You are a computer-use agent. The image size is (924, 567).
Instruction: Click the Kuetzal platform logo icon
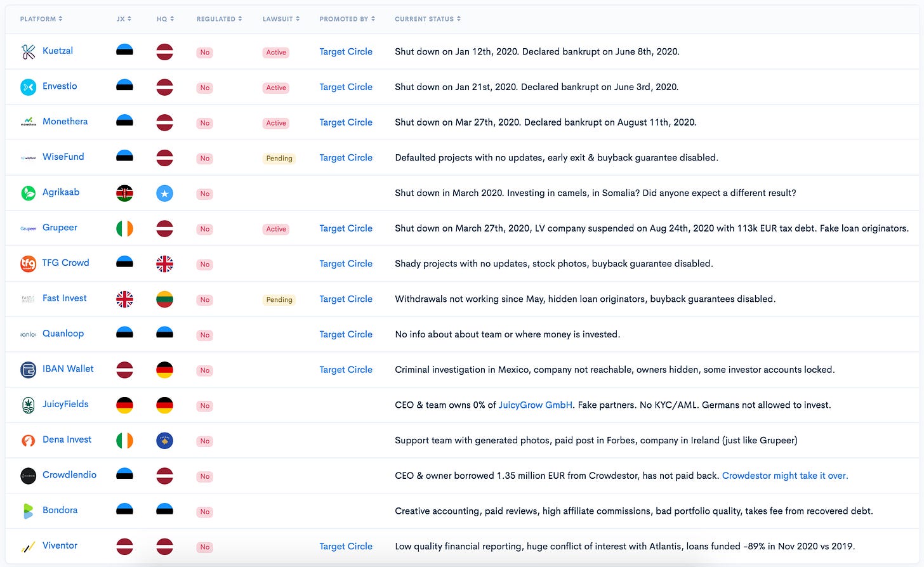click(29, 52)
